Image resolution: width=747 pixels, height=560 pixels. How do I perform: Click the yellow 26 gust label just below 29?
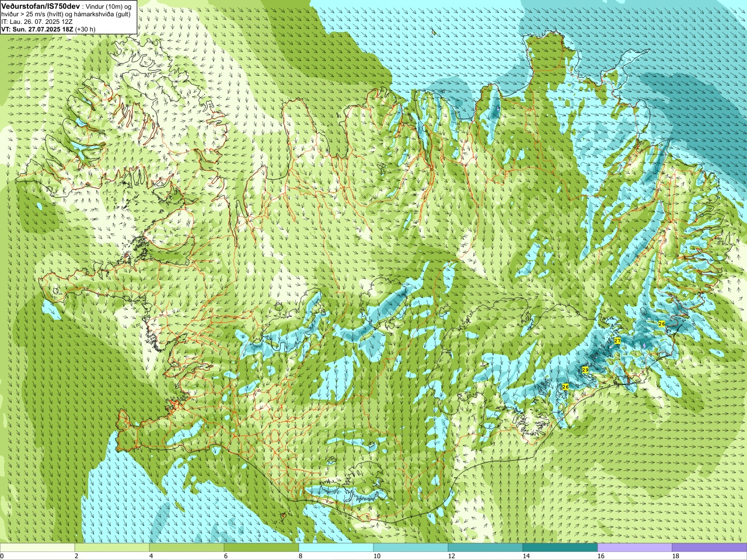click(565, 387)
